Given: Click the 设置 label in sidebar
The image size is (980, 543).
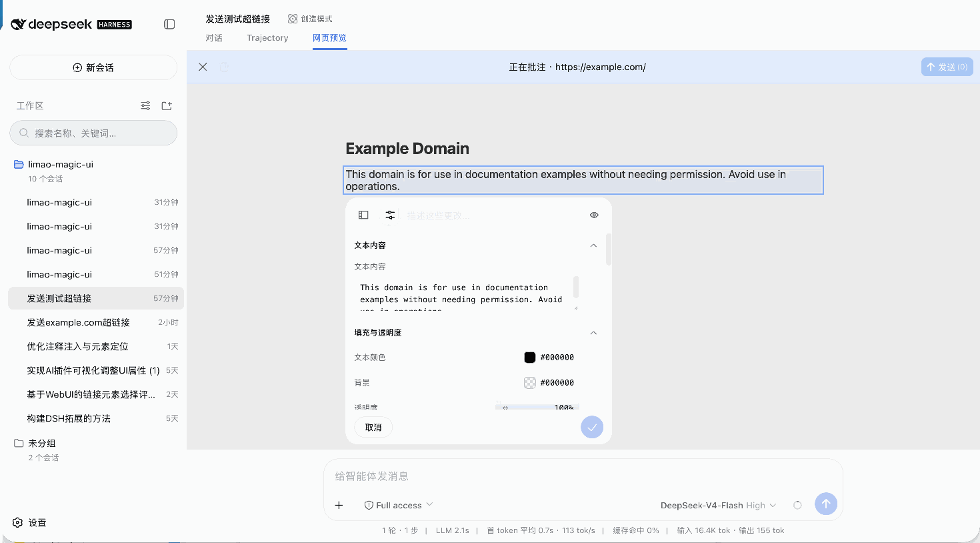Looking at the screenshot, I should pyautogui.click(x=37, y=522).
